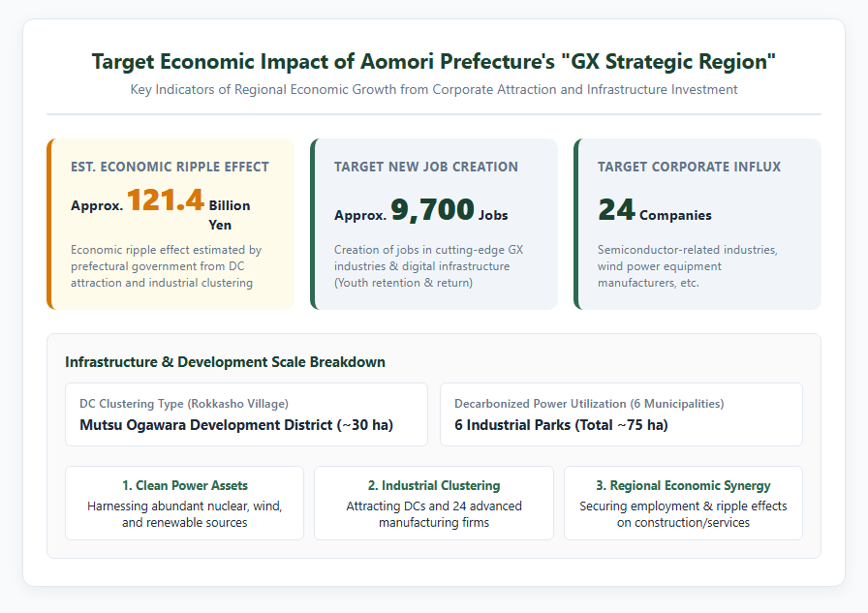This screenshot has width=868, height=613.
Task: Select the 9,700 jobs figure
Action: coord(432,210)
